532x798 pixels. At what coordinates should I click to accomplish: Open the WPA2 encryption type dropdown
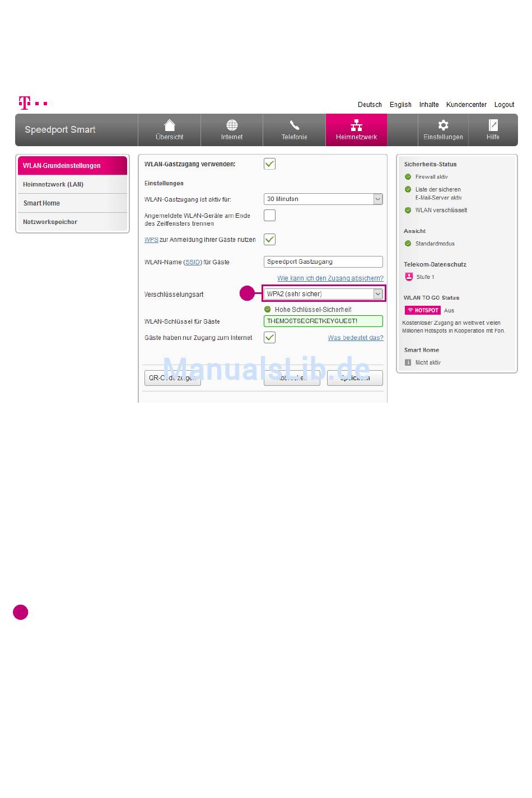coord(323,294)
